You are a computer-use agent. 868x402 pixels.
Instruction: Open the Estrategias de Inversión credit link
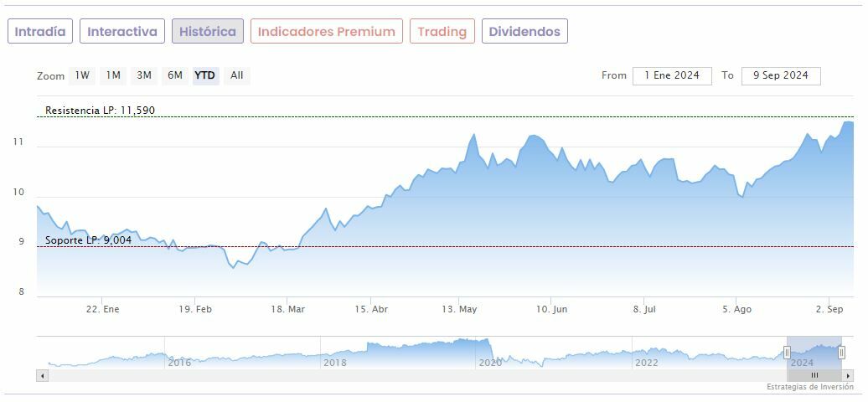[x=809, y=387]
